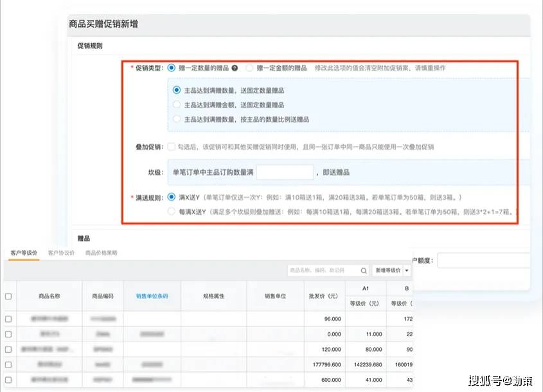This screenshot has width=543, height=392.
Task: Switch to the 客户协议价 tab
Action: pos(61,253)
